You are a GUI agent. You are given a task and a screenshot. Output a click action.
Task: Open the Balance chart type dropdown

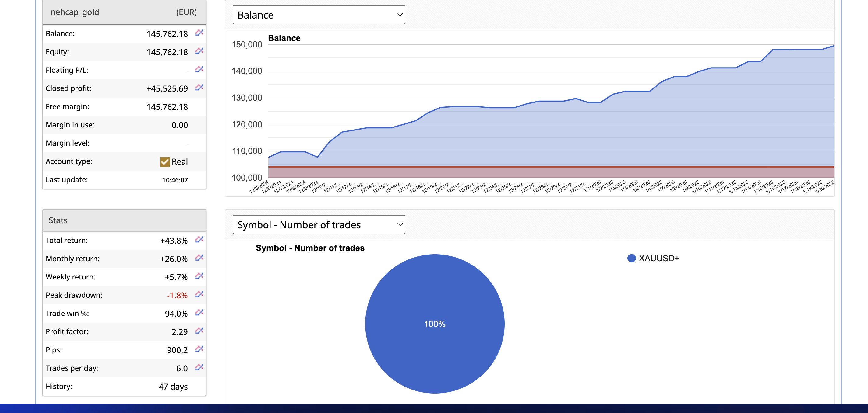tap(319, 15)
